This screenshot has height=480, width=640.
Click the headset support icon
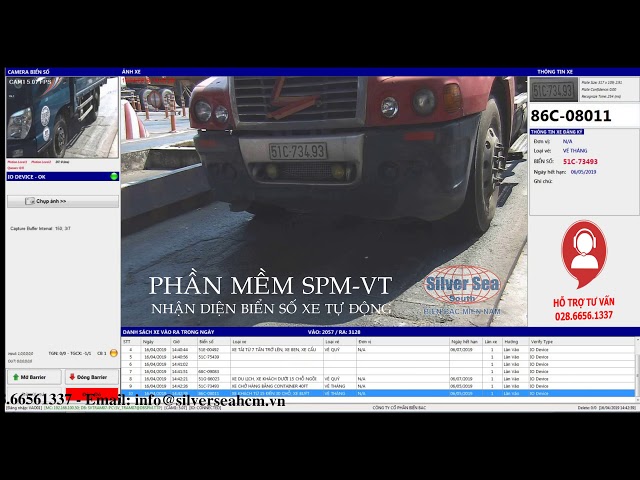click(584, 254)
